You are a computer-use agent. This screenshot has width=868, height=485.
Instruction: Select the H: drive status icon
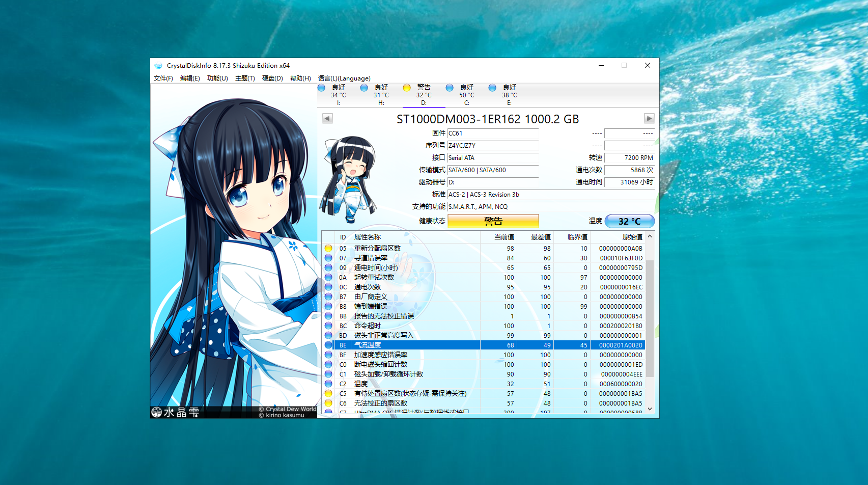pos(364,88)
